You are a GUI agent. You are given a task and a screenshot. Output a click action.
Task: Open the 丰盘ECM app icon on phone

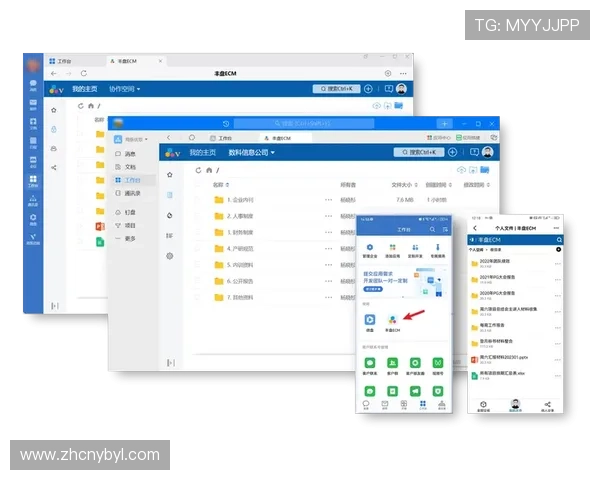[395, 320]
